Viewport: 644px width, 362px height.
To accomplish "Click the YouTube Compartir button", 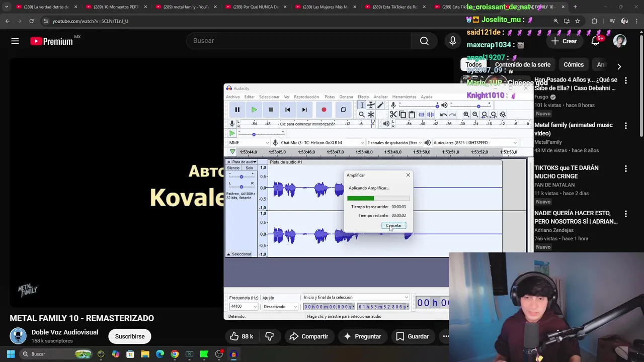I will click(x=308, y=336).
